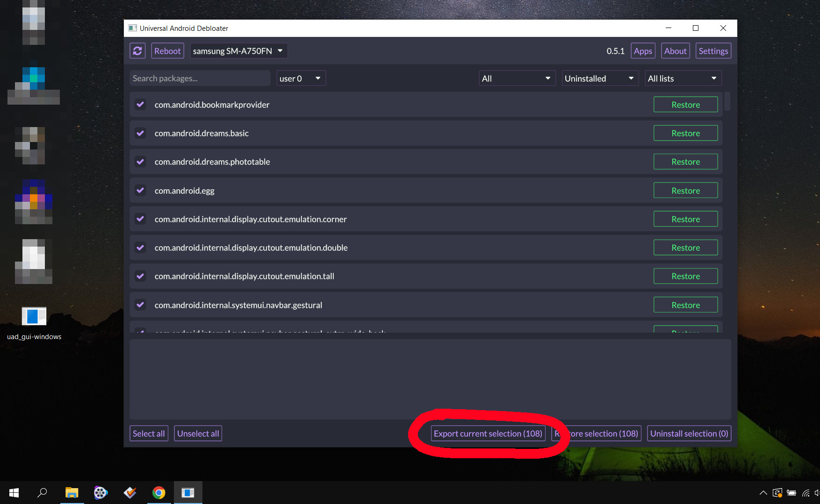The height and width of the screenshot is (504, 820).
Task: Launch the TrueCrypt checkmark app from taskbar
Action: (129, 492)
